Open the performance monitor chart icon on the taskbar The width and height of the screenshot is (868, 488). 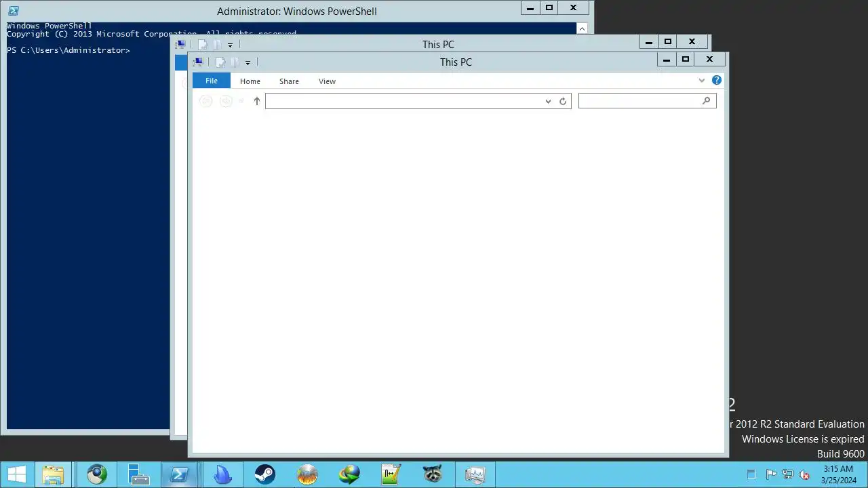475,474
